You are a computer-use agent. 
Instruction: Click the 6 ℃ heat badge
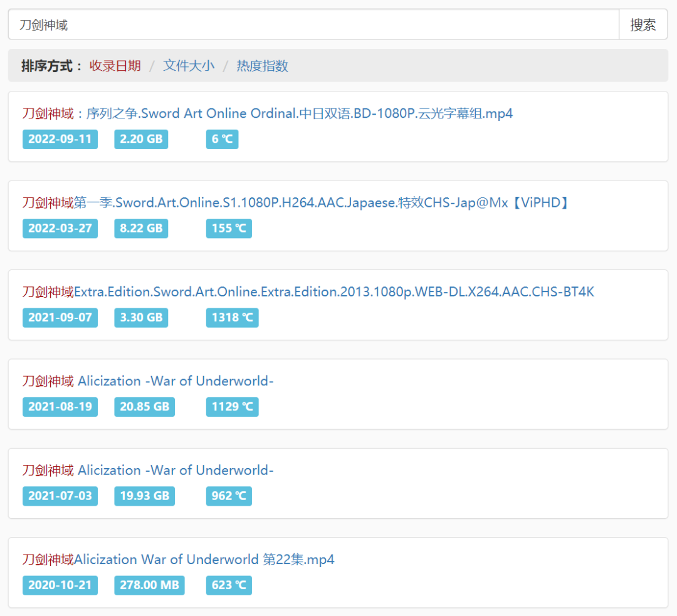[223, 139]
